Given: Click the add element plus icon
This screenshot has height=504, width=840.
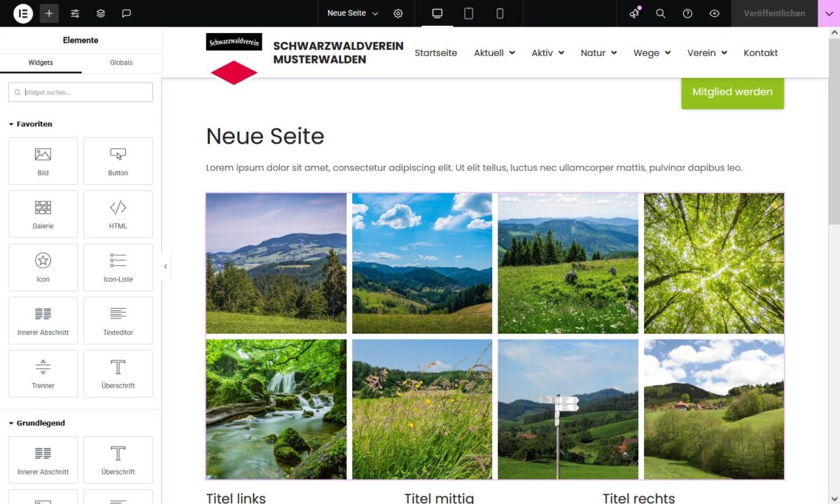Looking at the screenshot, I should (49, 13).
